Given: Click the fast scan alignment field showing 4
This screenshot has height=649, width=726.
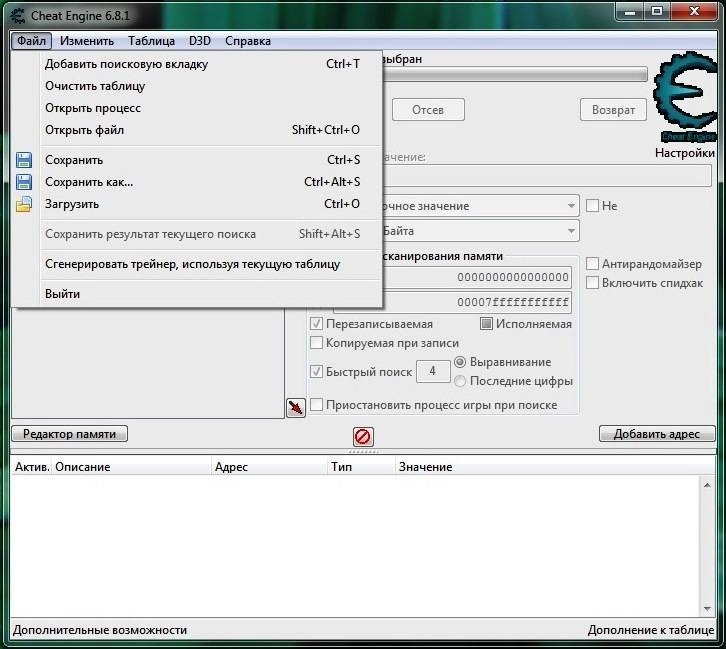Looking at the screenshot, I should [433, 371].
